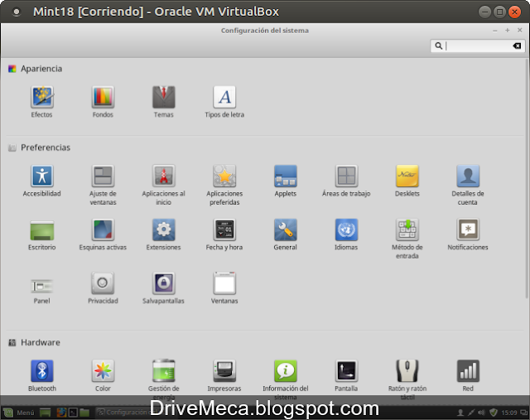Open Impresoras printer settings
The image size is (530, 420).
[224, 376]
